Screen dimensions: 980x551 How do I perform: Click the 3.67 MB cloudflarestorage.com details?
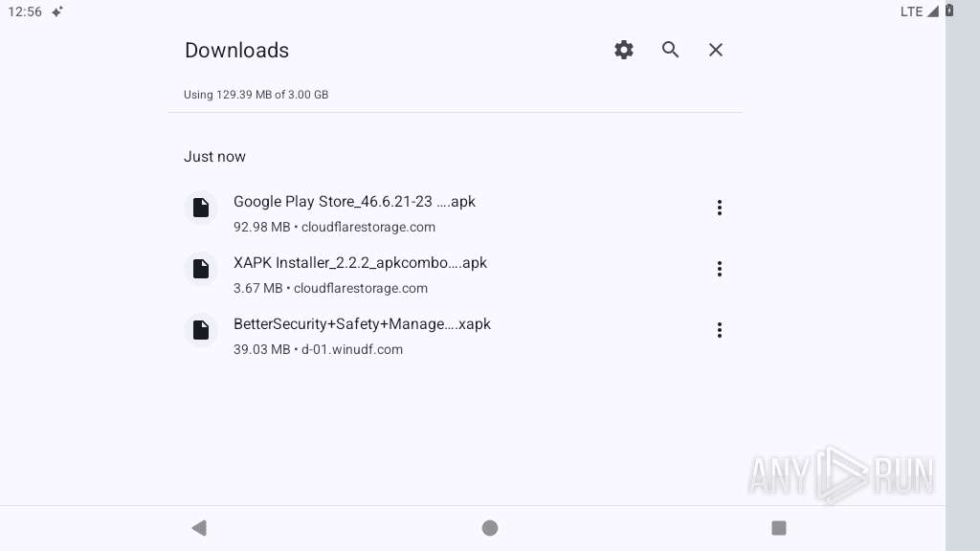pyautogui.click(x=330, y=288)
